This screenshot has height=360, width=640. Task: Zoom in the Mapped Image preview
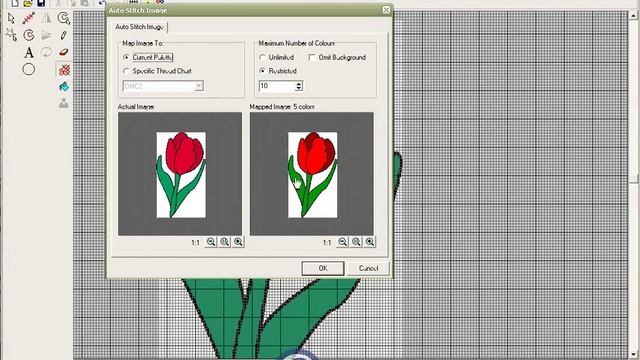click(370, 242)
